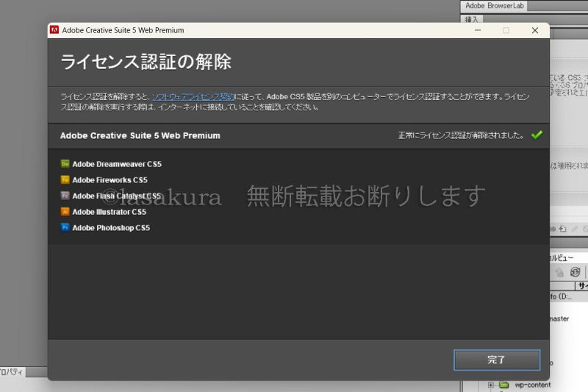Click the 完了 button to finish

(497, 360)
